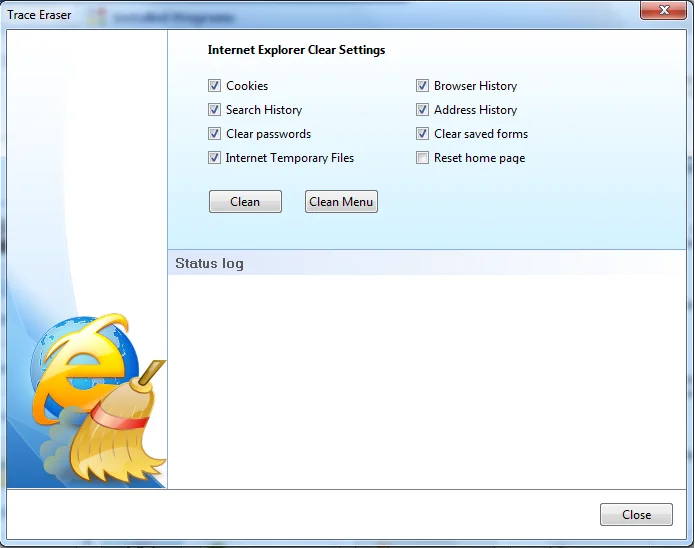
Task: Open the Clean Menu button
Action: tap(341, 202)
